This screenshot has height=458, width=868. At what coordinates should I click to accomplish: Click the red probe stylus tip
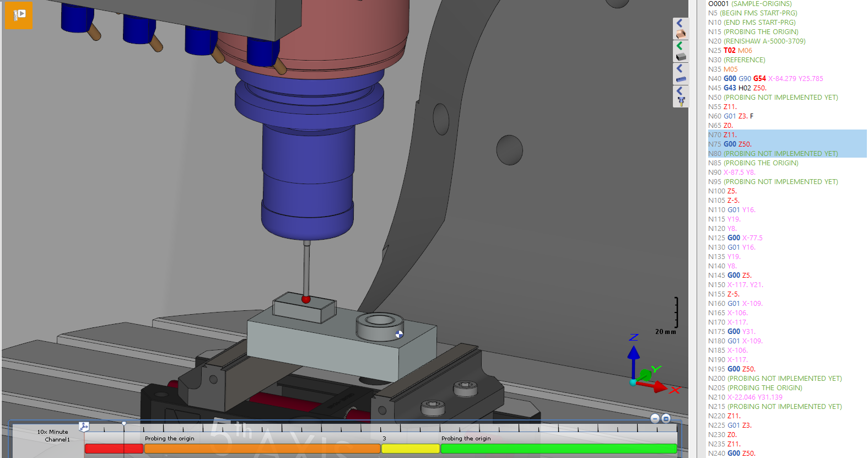(x=306, y=299)
